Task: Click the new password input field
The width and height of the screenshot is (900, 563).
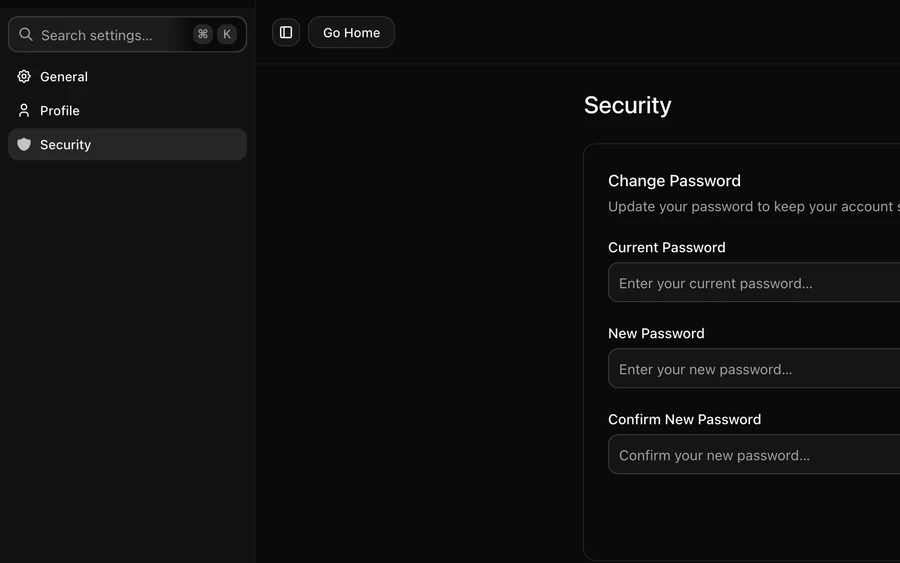Action: 754,368
